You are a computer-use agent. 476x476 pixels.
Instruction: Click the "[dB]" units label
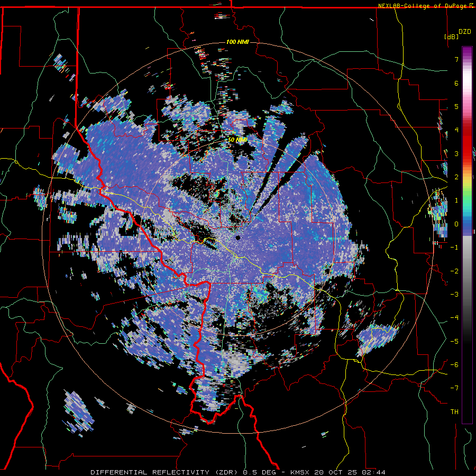(x=452, y=36)
